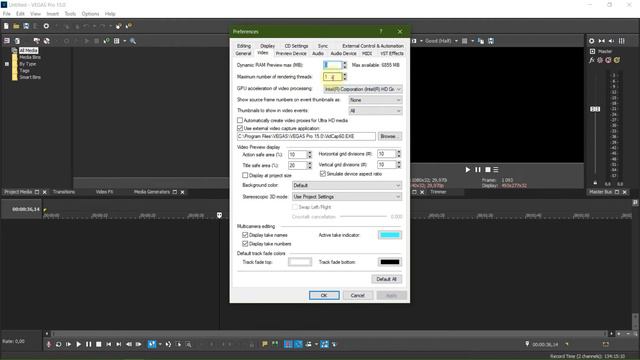
Task: Click Master FX icon in mixer panel
Action: click(591, 60)
